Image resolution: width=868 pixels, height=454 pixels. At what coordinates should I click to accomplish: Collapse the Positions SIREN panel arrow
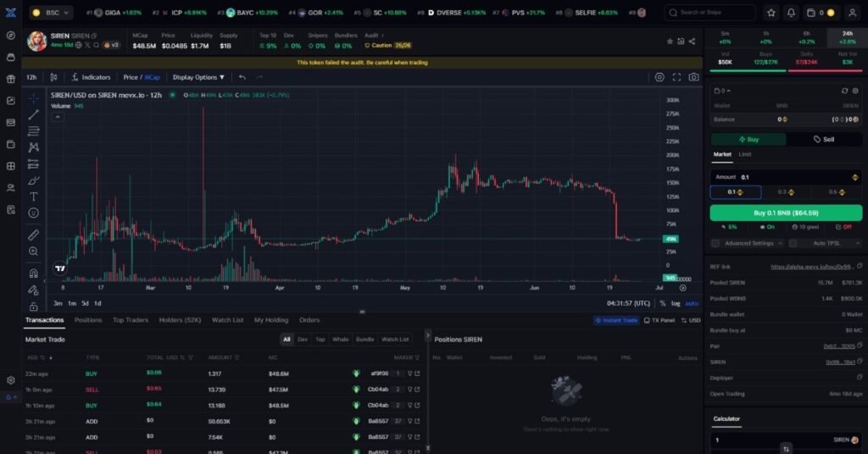(427, 335)
